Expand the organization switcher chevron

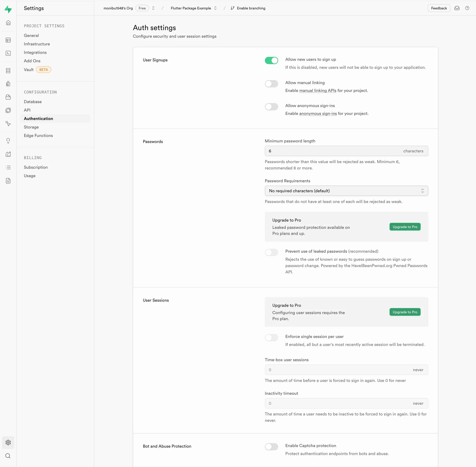click(153, 8)
